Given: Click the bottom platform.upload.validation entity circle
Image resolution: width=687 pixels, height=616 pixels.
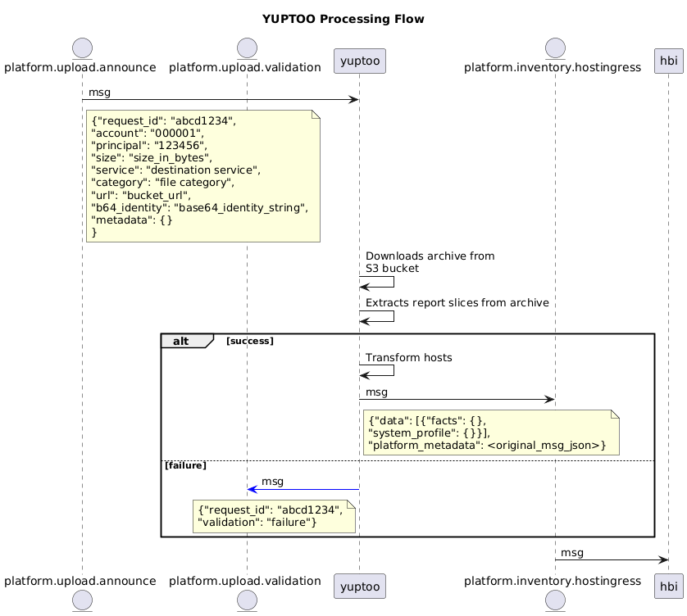Looking at the screenshot, I should tap(247, 600).
